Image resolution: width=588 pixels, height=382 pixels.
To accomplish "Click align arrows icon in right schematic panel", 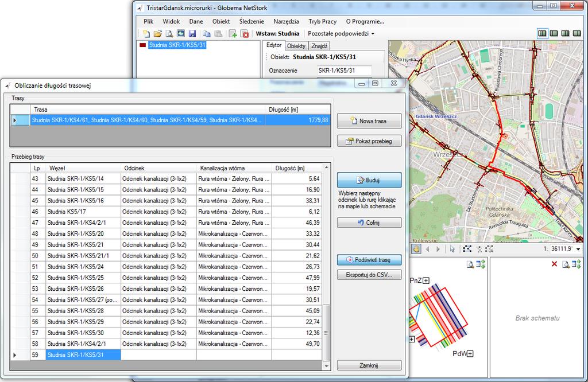I will pos(577,264).
